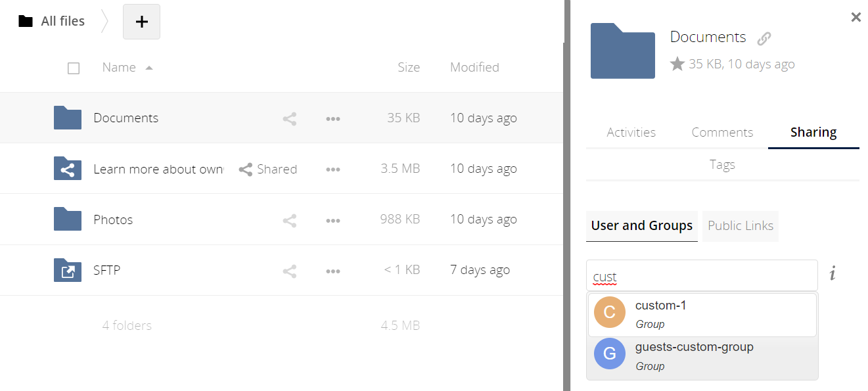Switch to the Comments tab
868x391 pixels.
coord(722,132)
